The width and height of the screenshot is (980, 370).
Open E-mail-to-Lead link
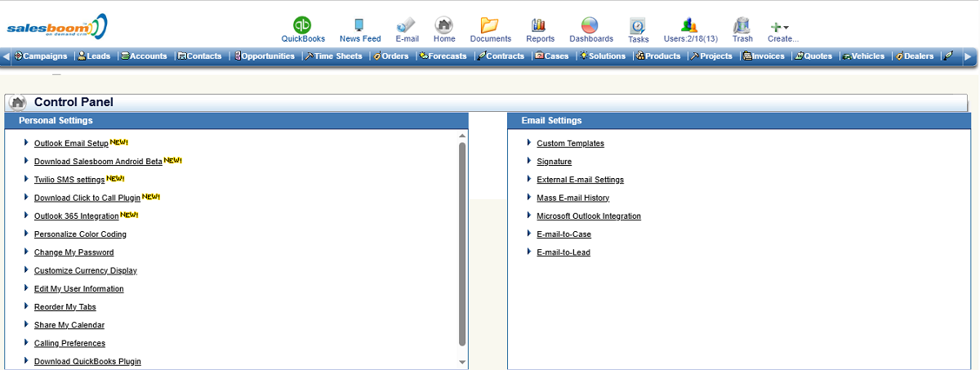(x=563, y=252)
